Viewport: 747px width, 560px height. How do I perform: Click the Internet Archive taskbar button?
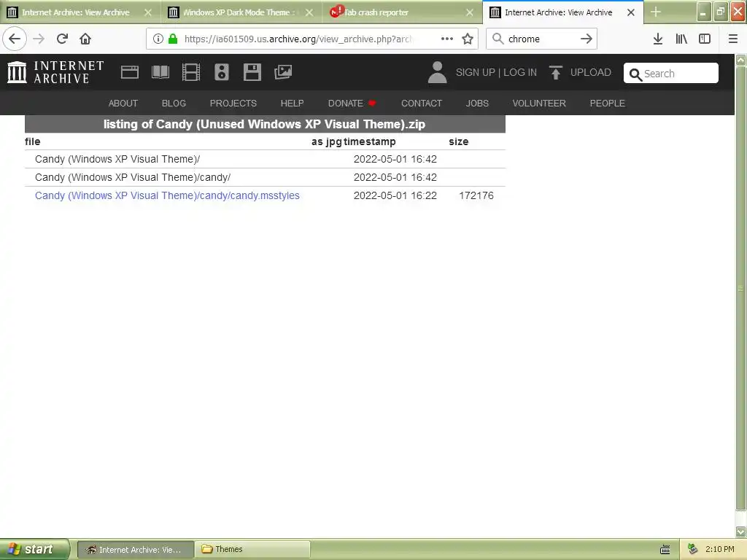pyautogui.click(x=136, y=549)
